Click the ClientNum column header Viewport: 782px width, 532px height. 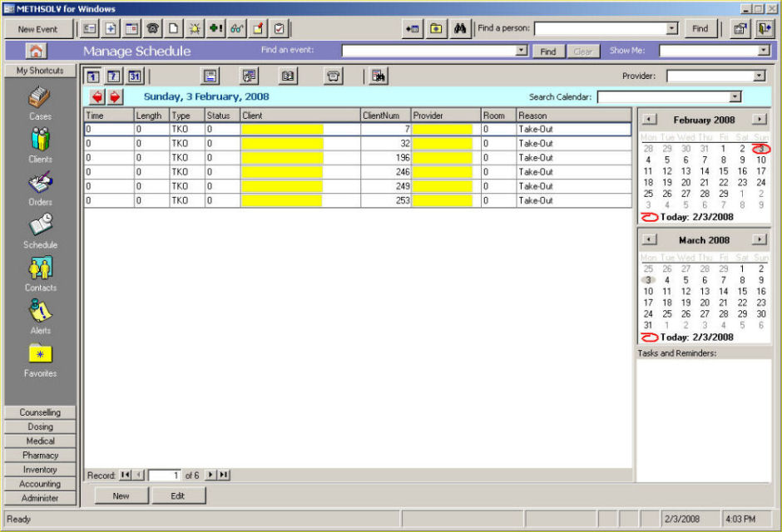point(385,116)
